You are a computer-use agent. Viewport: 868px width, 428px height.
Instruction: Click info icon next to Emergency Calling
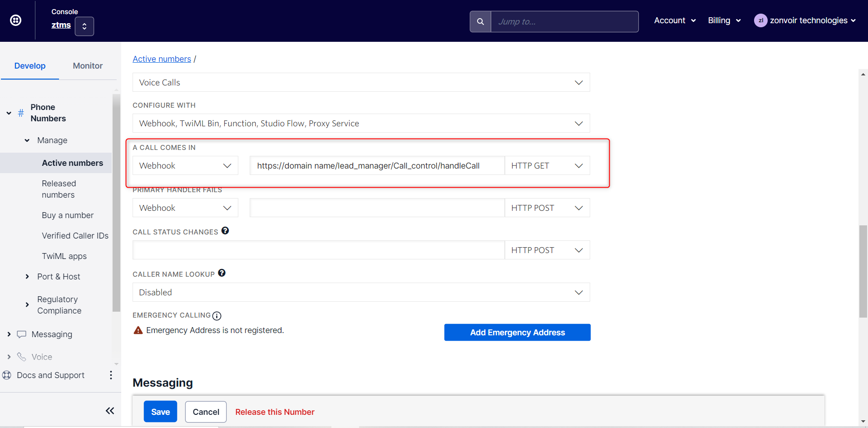tap(217, 316)
